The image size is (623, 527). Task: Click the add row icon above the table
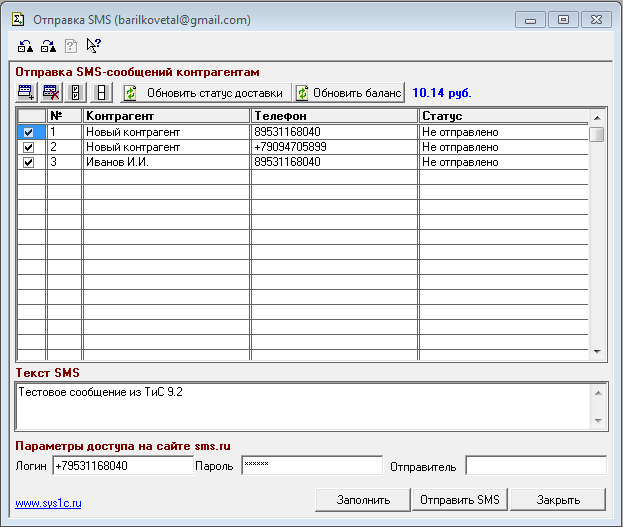tap(27, 93)
